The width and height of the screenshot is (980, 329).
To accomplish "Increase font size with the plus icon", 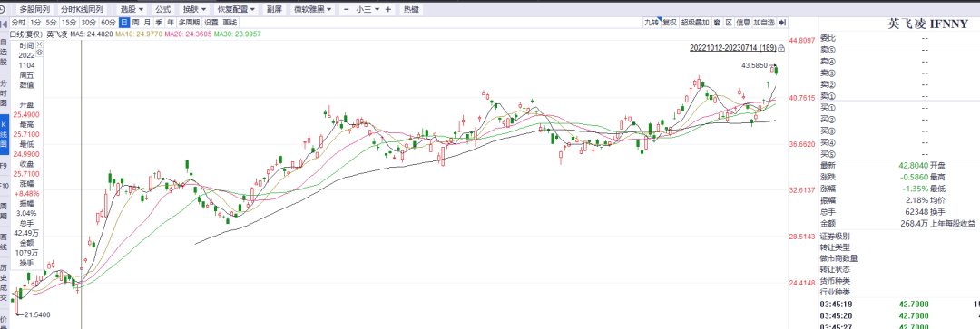I will (388, 9).
